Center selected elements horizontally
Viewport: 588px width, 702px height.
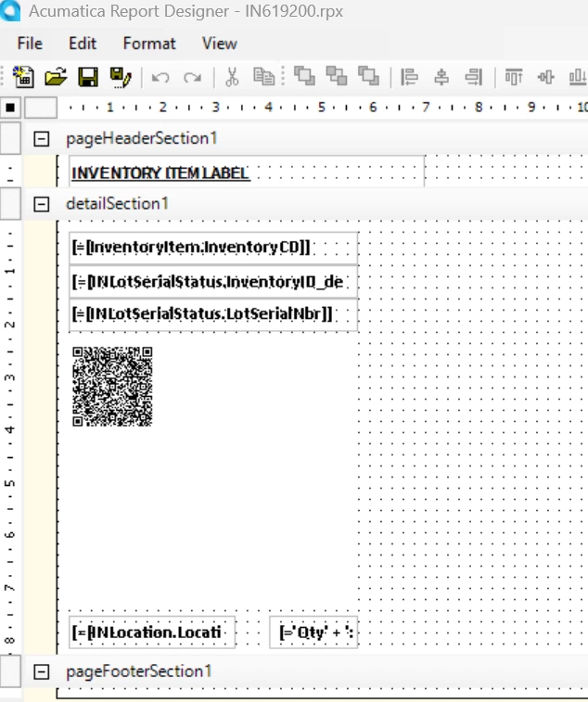441,77
